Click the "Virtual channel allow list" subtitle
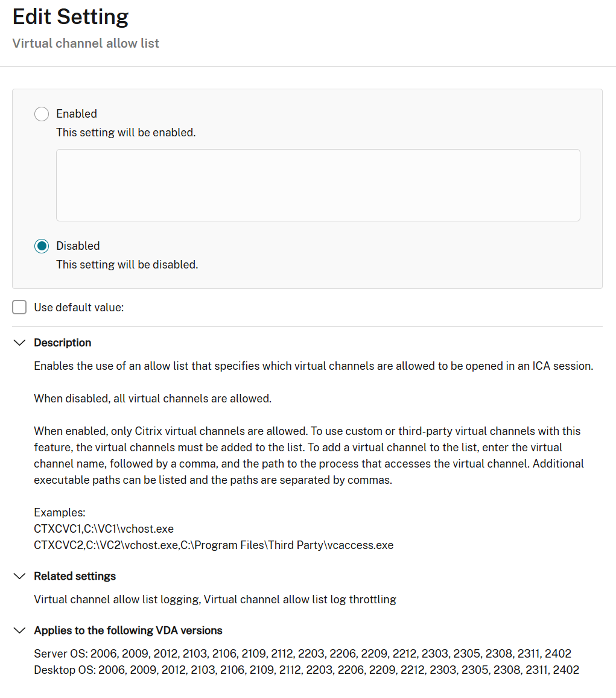 click(86, 43)
